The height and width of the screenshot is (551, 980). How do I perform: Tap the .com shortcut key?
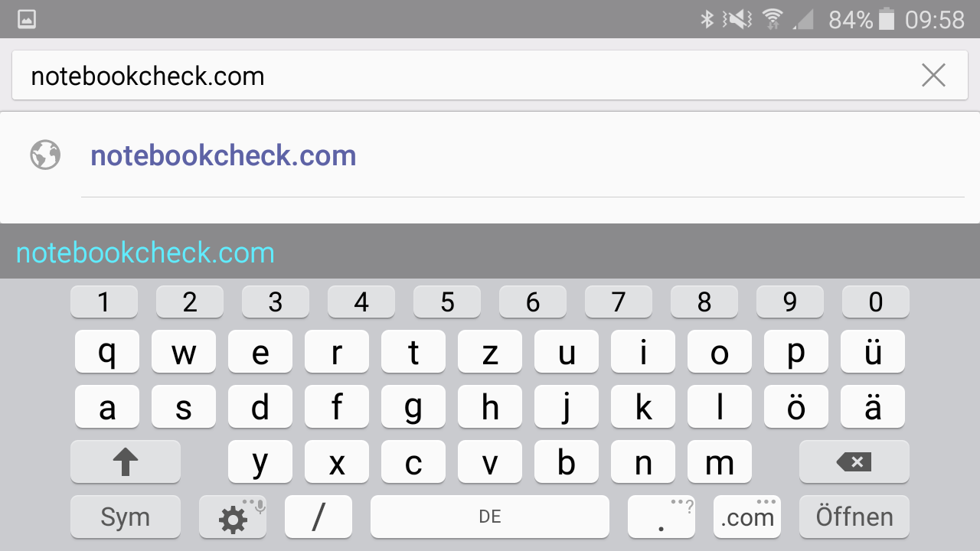[747, 517]
